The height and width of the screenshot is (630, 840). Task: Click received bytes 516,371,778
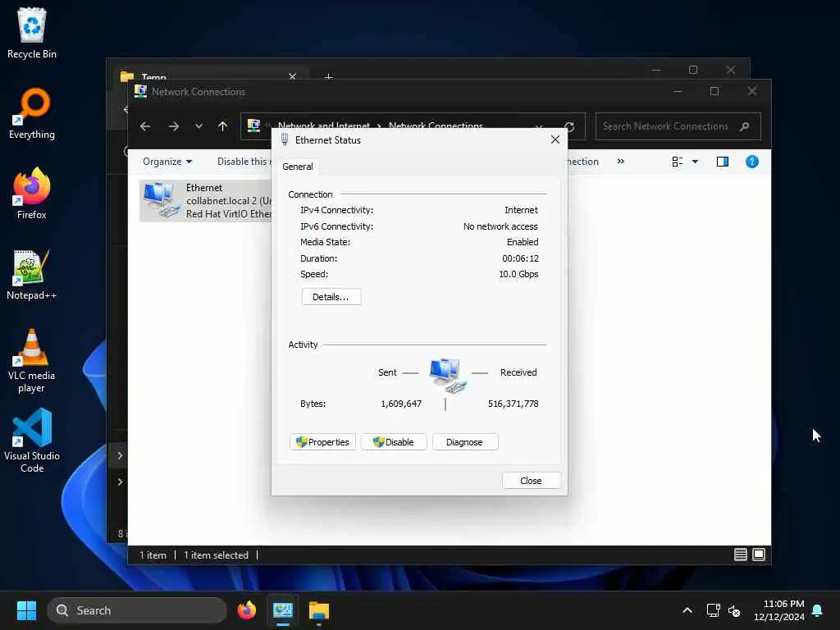513,404
